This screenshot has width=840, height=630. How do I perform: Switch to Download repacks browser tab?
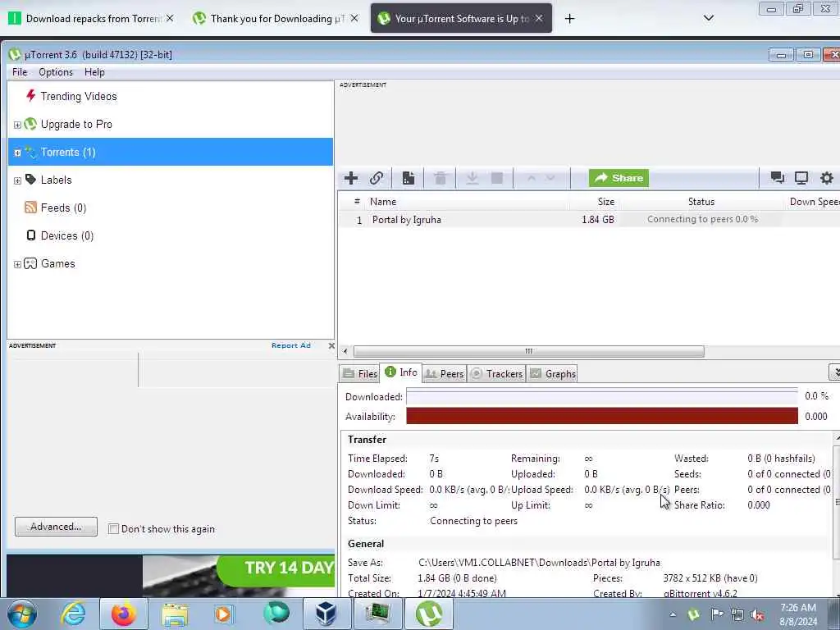90,19
